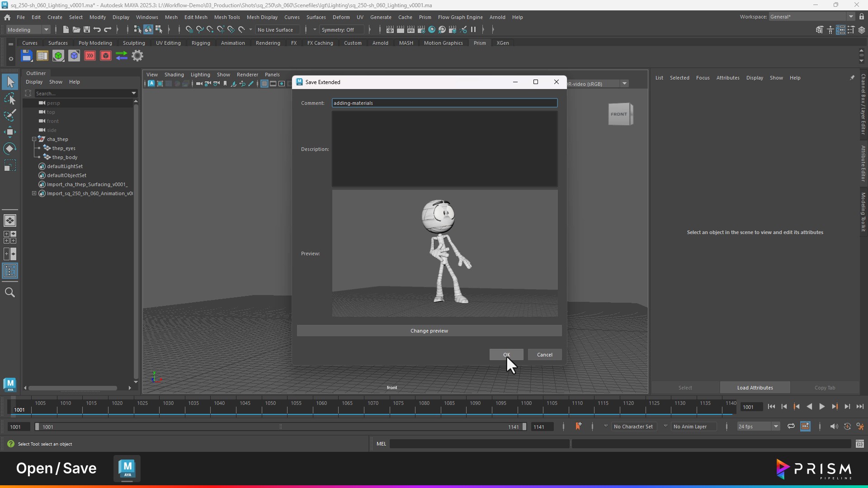868x488 pixels.
Task: Open the Prism menu in the menu bar
Action: pyautogui.click(x=425, y=17)
